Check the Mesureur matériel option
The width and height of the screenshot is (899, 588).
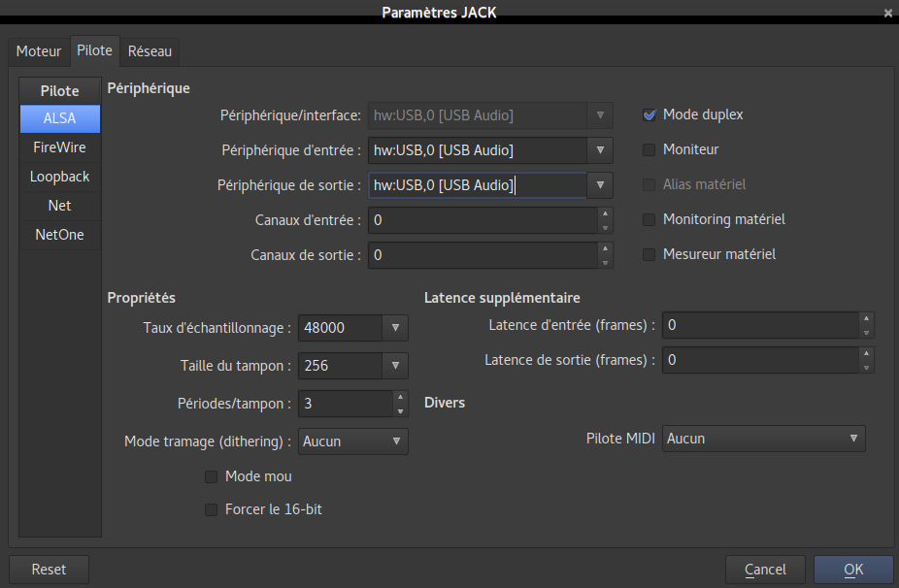pyautogui.click(x=649, y=254)
